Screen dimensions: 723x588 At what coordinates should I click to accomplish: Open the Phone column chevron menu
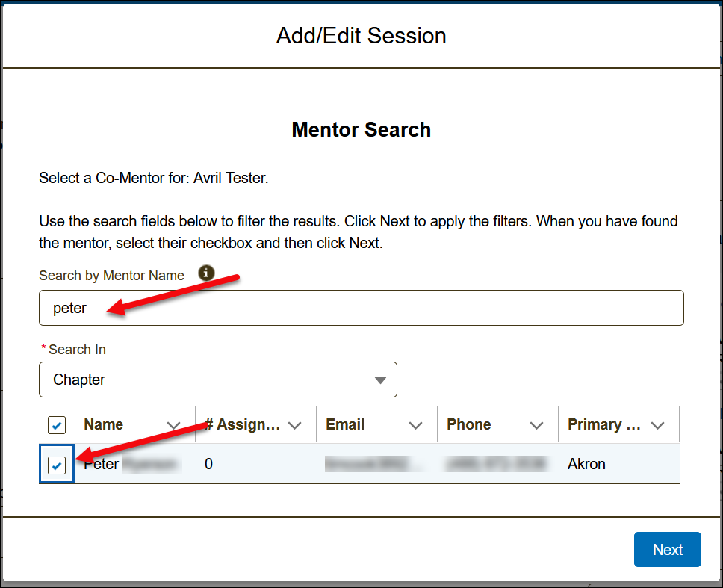coord(537,425)
